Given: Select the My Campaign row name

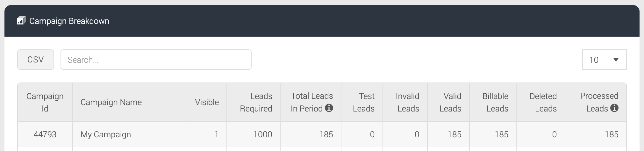Looking at the screenshot, I should (106, 134).
